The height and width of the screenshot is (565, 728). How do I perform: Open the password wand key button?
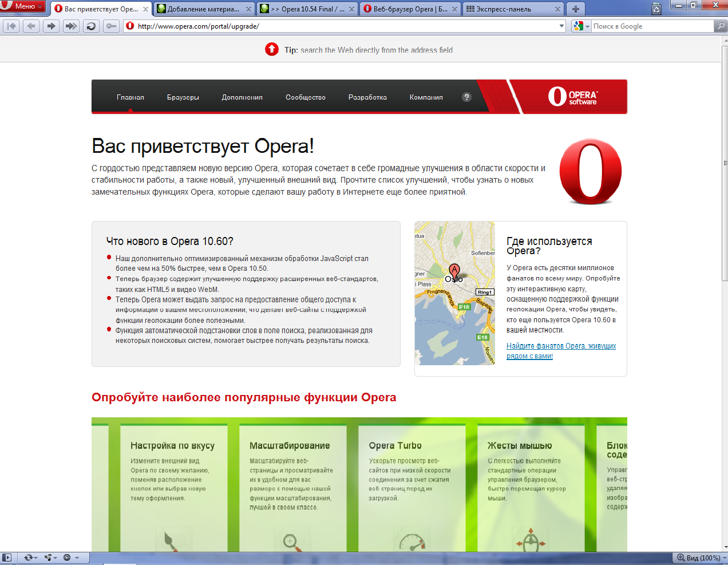pos(111,26)
